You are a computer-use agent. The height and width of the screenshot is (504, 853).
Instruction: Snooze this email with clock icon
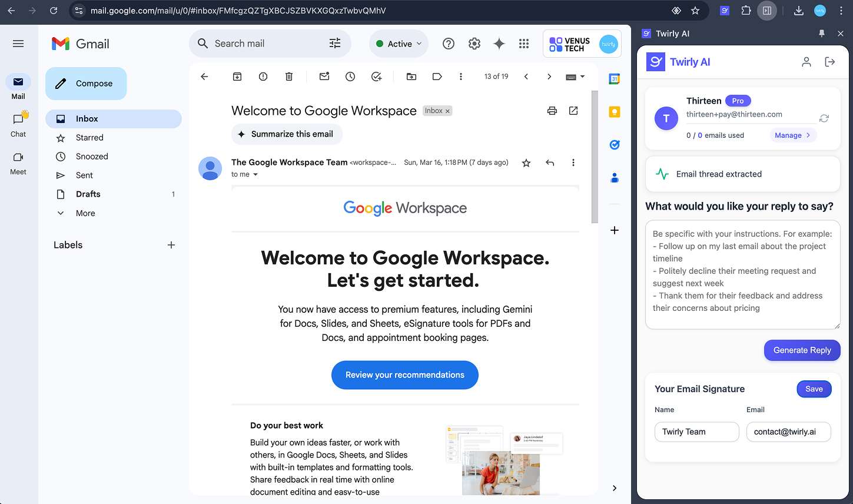pos(350,77)
